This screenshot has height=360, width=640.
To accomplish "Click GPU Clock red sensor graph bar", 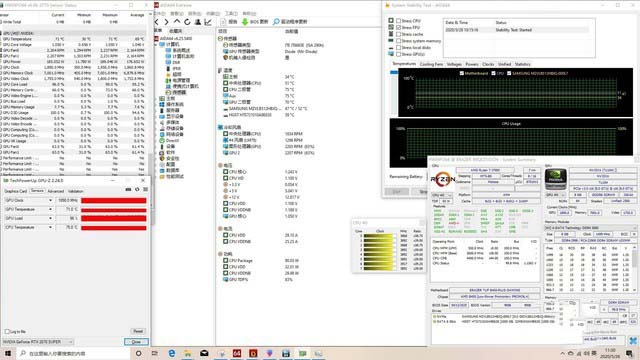I will [113, 200].
